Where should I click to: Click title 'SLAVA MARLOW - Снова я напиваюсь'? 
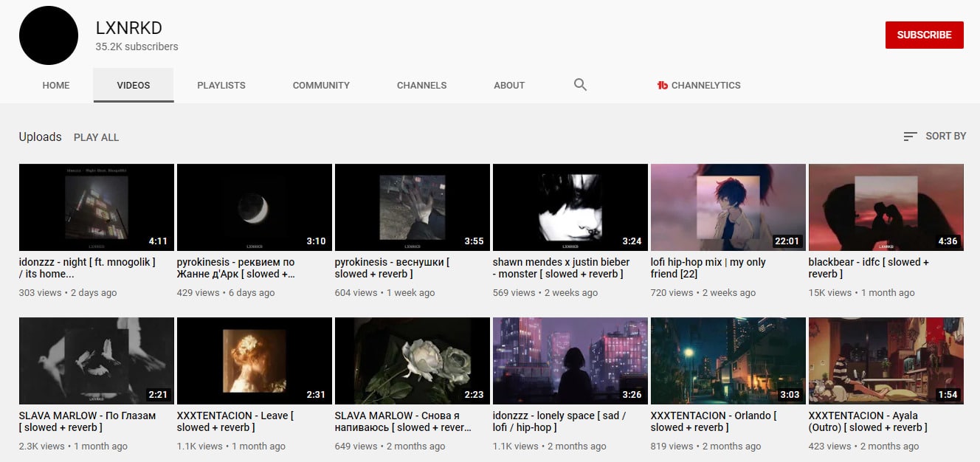pyautogui.click(x=403, y=421)
